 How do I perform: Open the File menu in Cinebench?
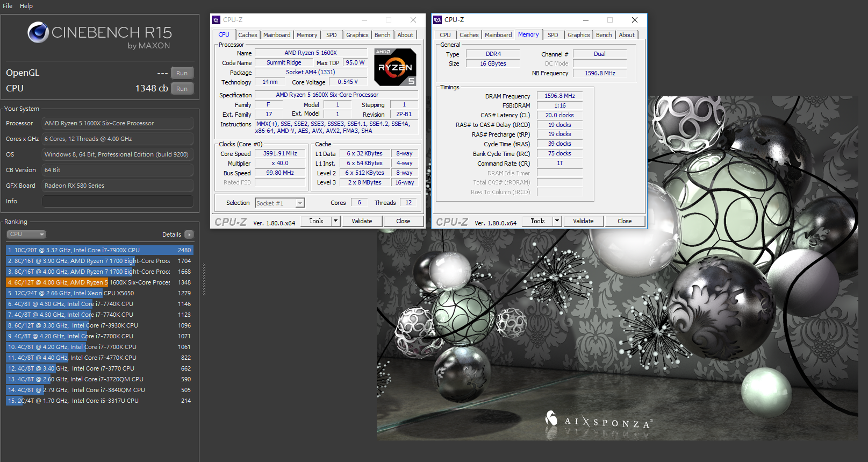[8, 6]
